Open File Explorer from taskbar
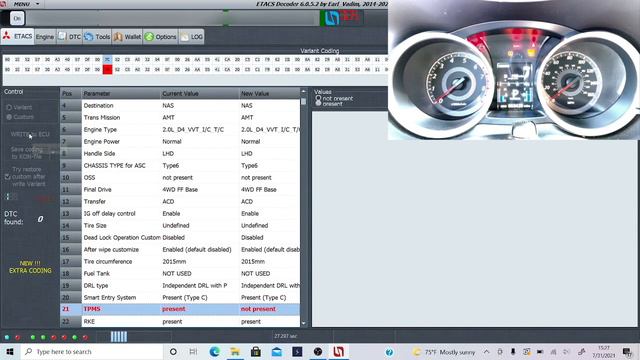This screenshot has width=640, height=360. pyautogui.click(x=235, y=352)
